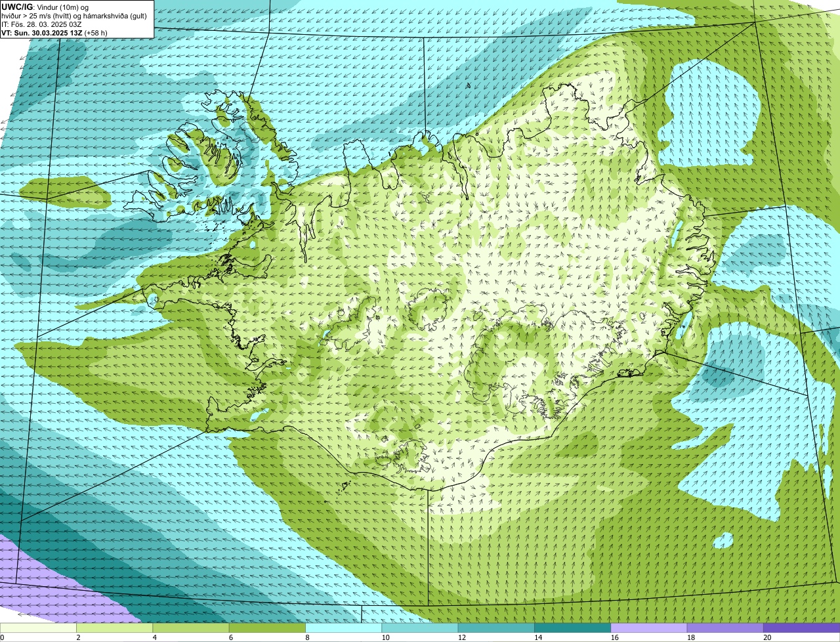The height and width of the screenshot is (642, 840).
Task: Click the 0–2 m/s pale yellow legend swatch
Action: [x=38, y=628]
